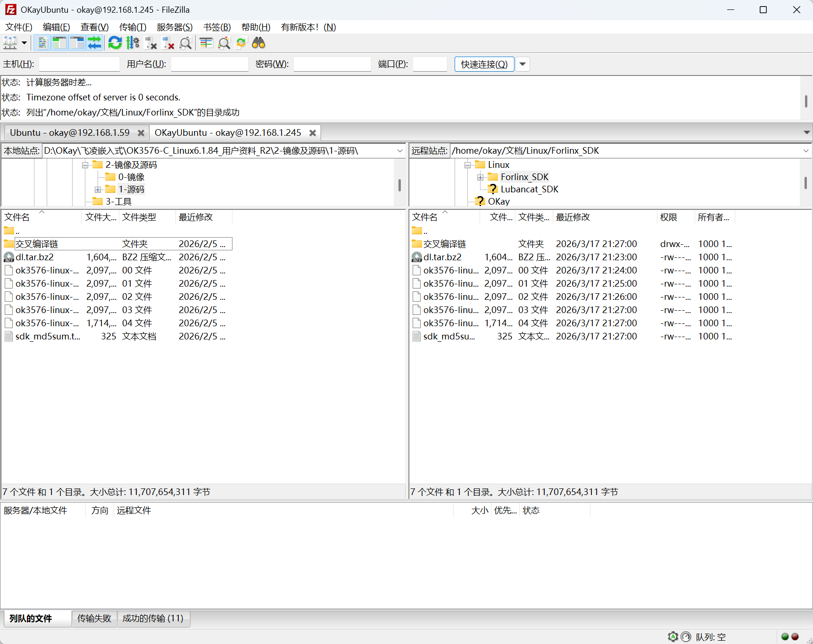Cancel the current operation via toolbar
This screenshot has width=813, height=644.
(150, 43)
